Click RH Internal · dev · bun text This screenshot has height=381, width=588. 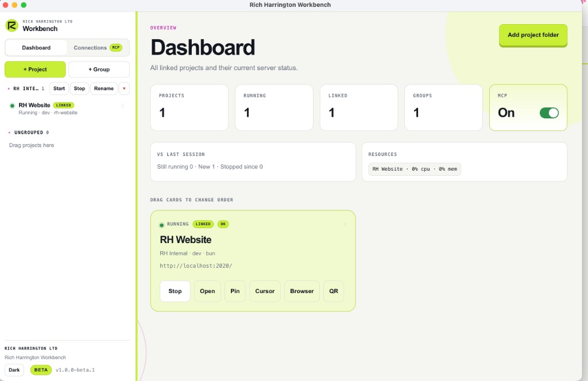tap(188, 253)
